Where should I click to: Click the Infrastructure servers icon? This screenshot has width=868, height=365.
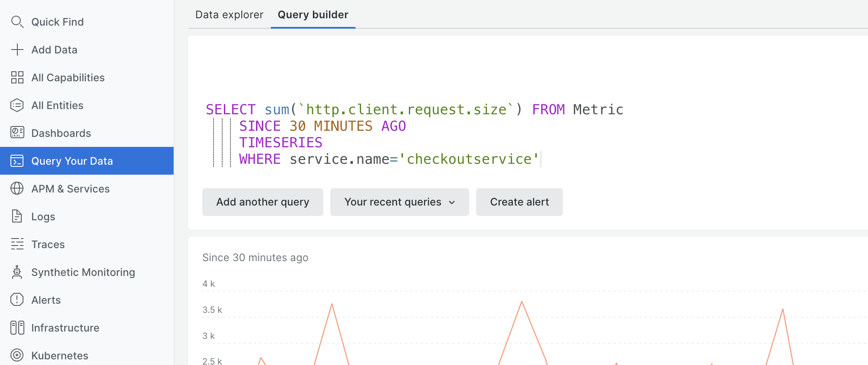17,328
